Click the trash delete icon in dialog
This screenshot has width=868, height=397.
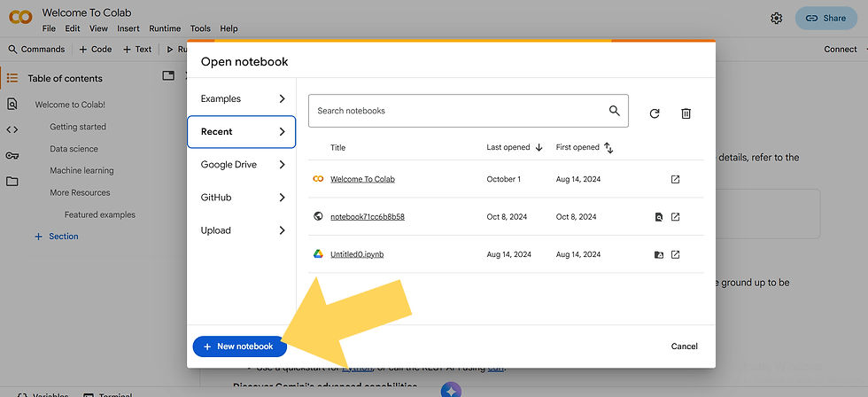point(686,113)
